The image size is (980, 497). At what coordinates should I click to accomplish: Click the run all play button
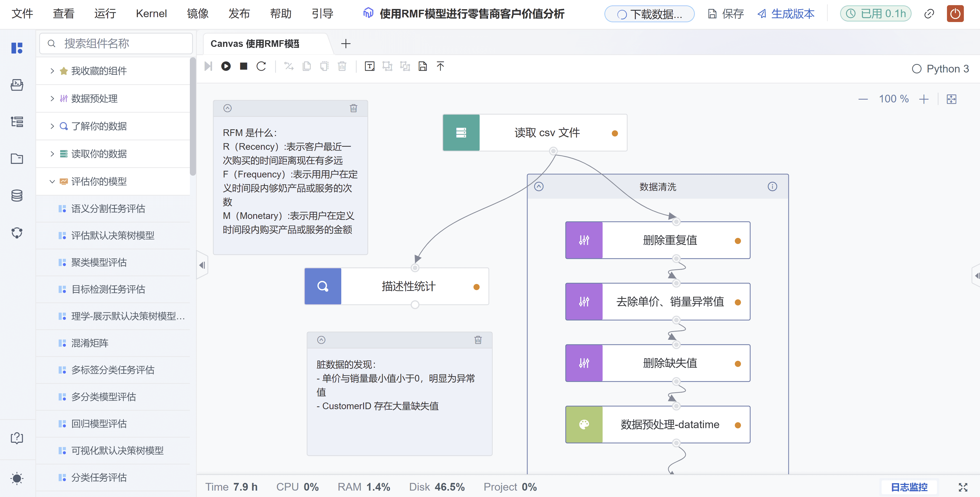pos(226,66)
